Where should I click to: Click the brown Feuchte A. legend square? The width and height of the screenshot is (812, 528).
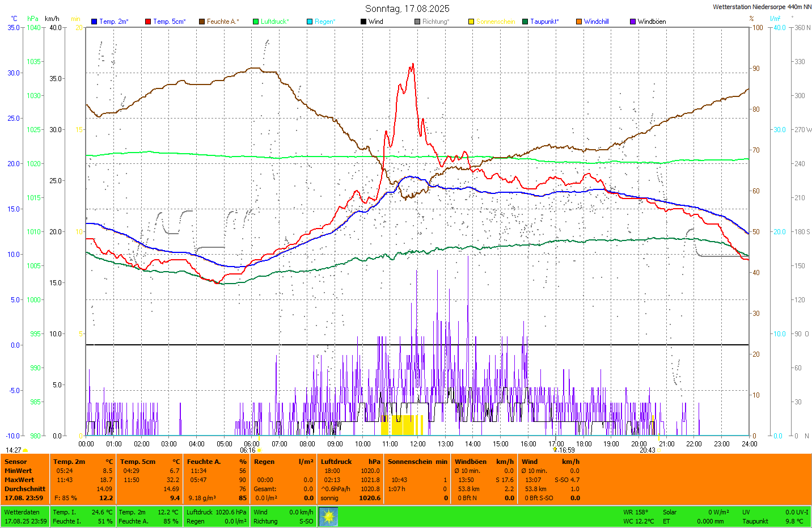point(202,22)
